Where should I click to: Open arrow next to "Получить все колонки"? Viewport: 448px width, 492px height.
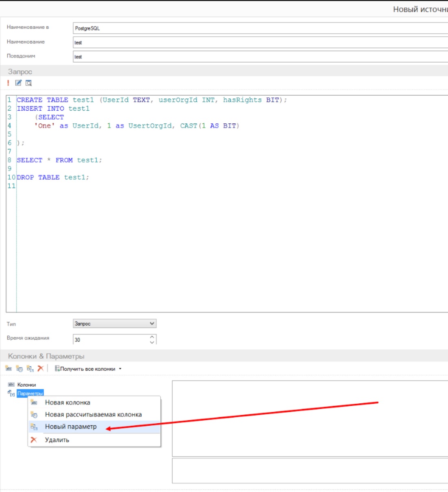tap(120, 369)
